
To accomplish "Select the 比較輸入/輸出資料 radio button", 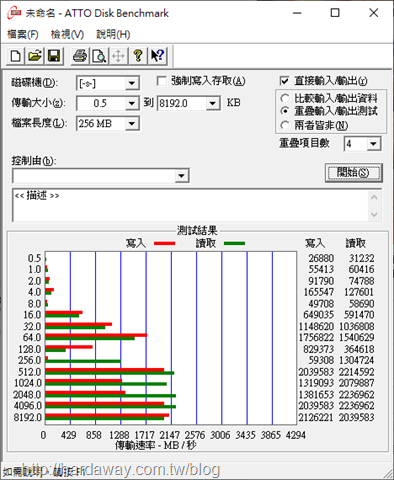I will tap(285, 98).
